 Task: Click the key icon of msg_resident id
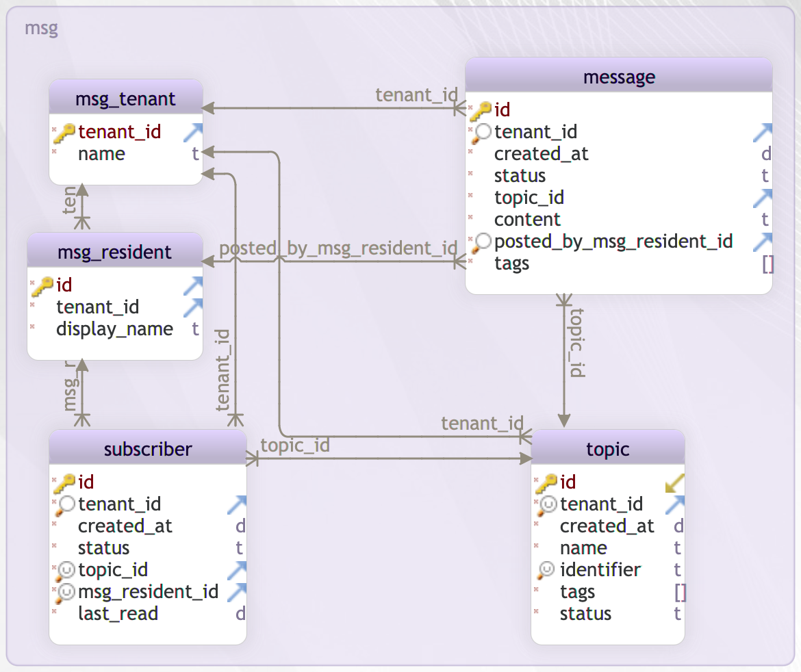pyautogui.click(x=42, y=286)
